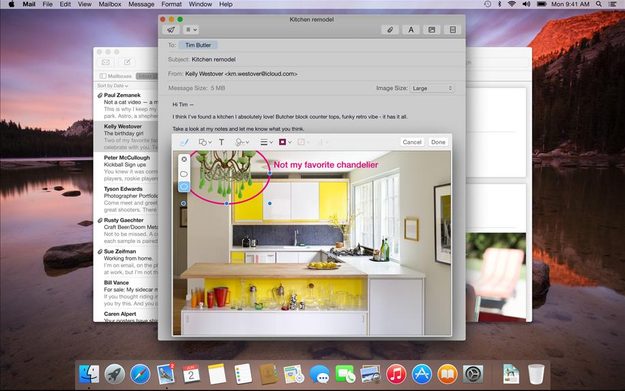Open Spotlight search in menu bar

tap(599, 4)
